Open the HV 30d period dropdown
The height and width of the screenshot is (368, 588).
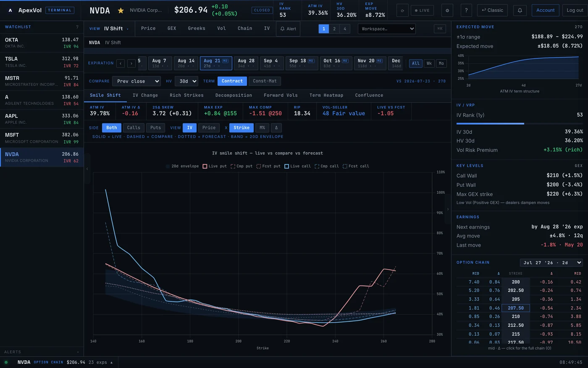click(186, 81)
